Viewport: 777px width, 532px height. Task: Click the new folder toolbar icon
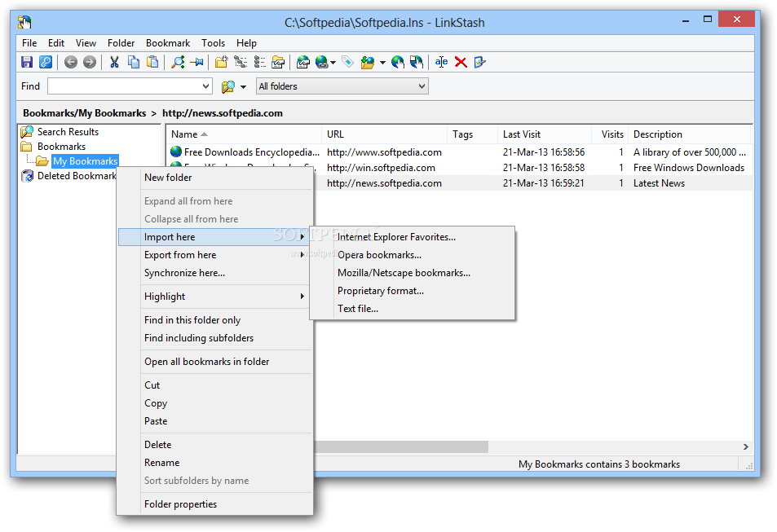coord(221,62)
